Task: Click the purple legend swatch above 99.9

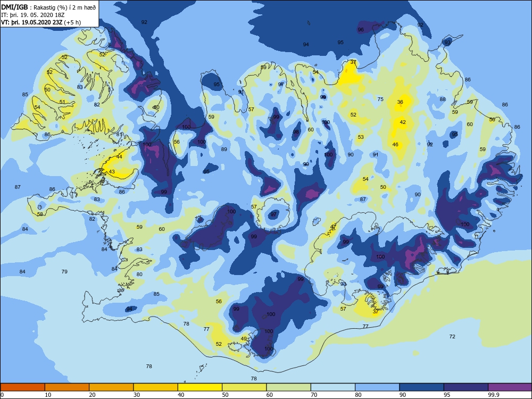Action: (510, 387)
